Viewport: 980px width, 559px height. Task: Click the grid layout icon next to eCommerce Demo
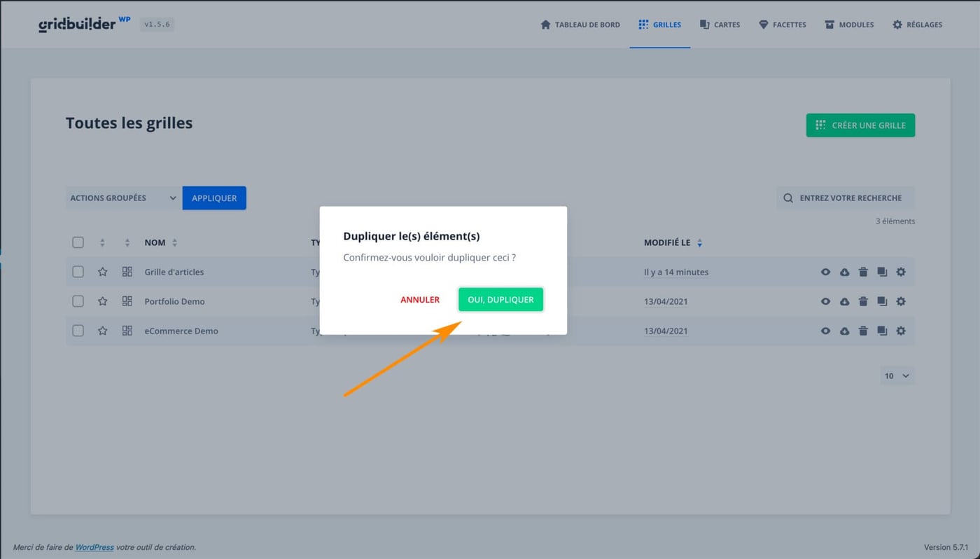click(127, 331)
